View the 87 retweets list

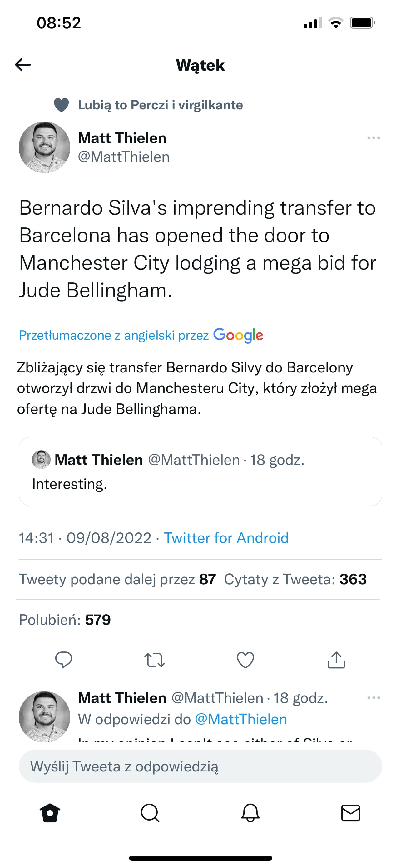(x=117, y=579)
